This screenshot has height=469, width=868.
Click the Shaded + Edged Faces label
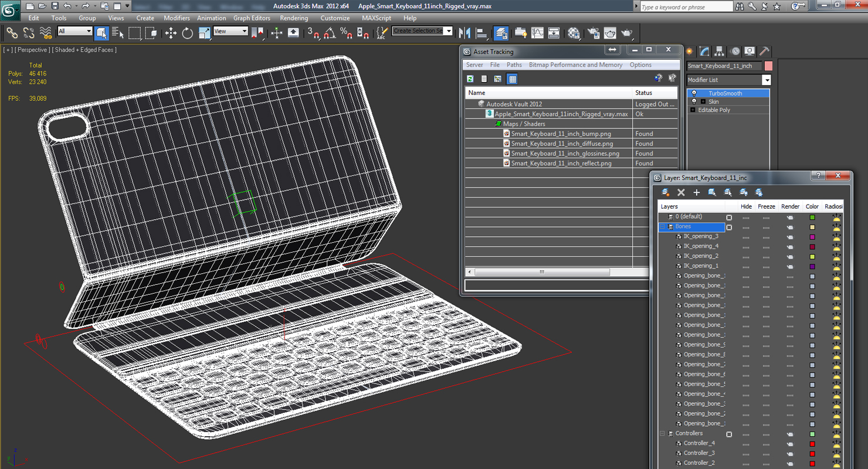click(x=84, y=50)
